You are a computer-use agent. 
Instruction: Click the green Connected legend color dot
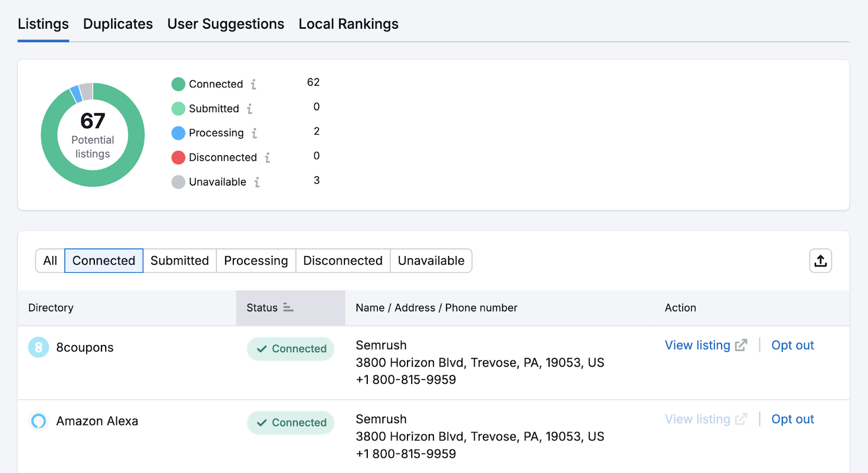pyautogui.click(x=178, y=84)
